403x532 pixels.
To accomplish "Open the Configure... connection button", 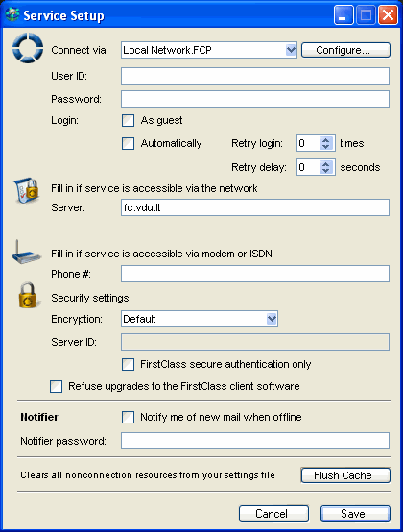I will point(345,50).
